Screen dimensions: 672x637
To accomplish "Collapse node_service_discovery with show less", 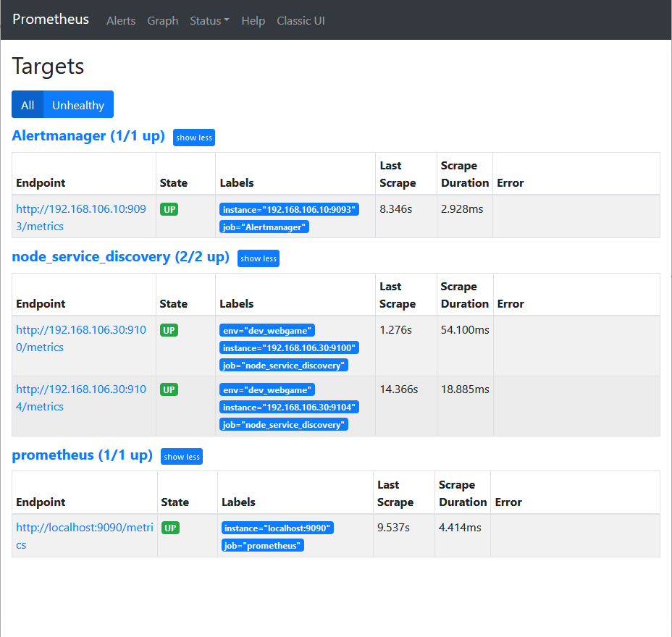I will pos(258,258).
